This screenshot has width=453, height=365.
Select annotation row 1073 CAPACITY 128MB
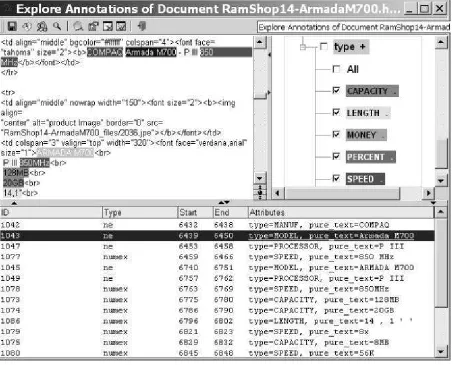point(217,300)
